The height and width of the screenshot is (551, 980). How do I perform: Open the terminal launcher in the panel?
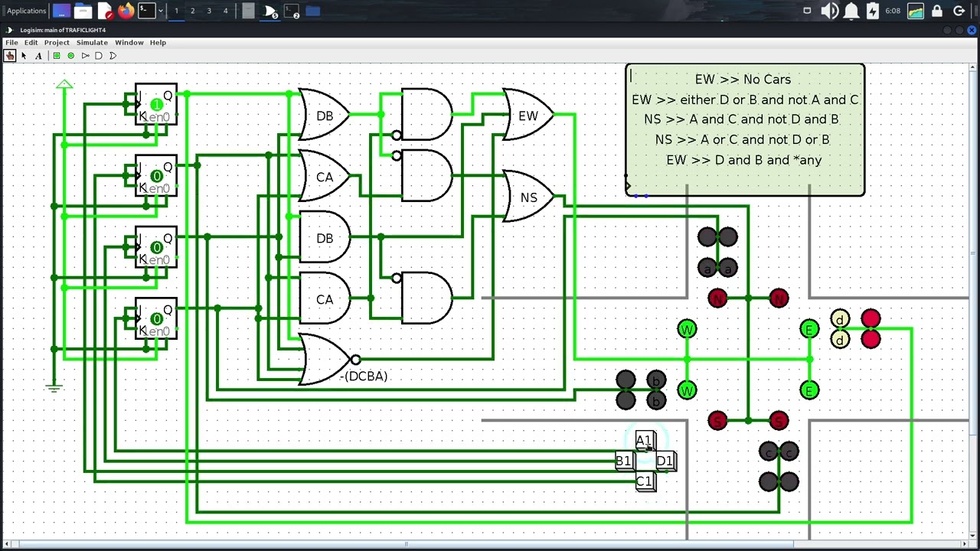(x=147, y=11)
